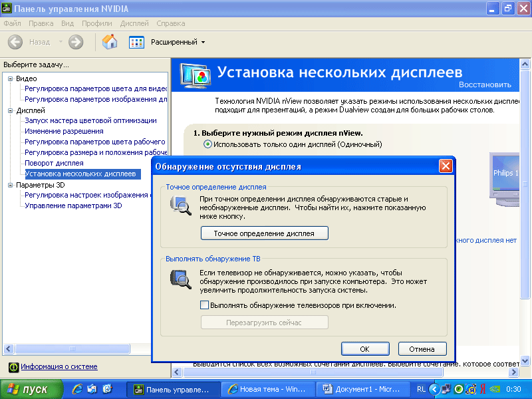
Task: Click the NVIDIA tray icon
Action: 495,389
